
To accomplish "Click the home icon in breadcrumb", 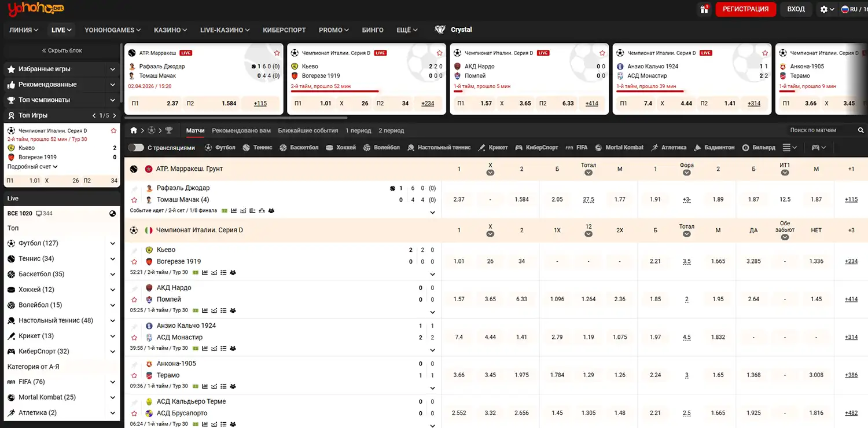I will pos(134,130).
